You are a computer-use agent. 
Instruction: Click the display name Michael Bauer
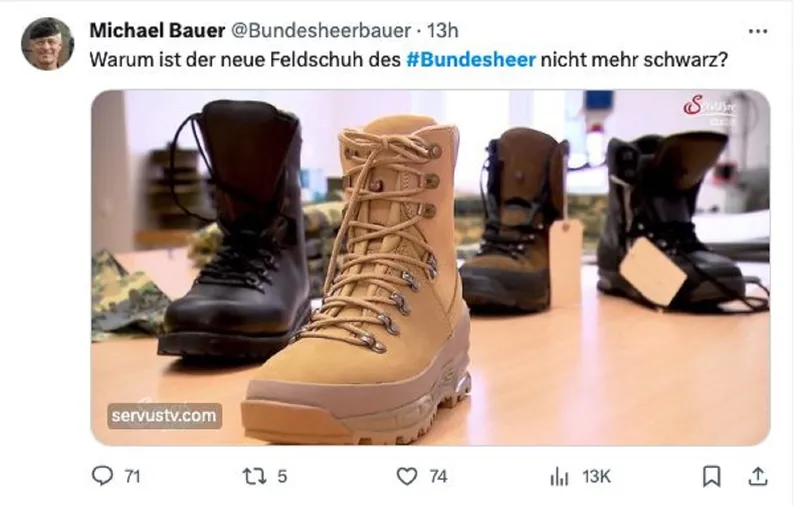click(x=157, y=31)
